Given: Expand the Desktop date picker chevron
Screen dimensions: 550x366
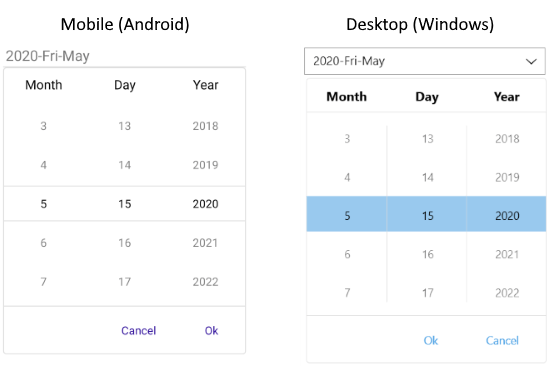Looking at the screenshot, I should point(531,61).
